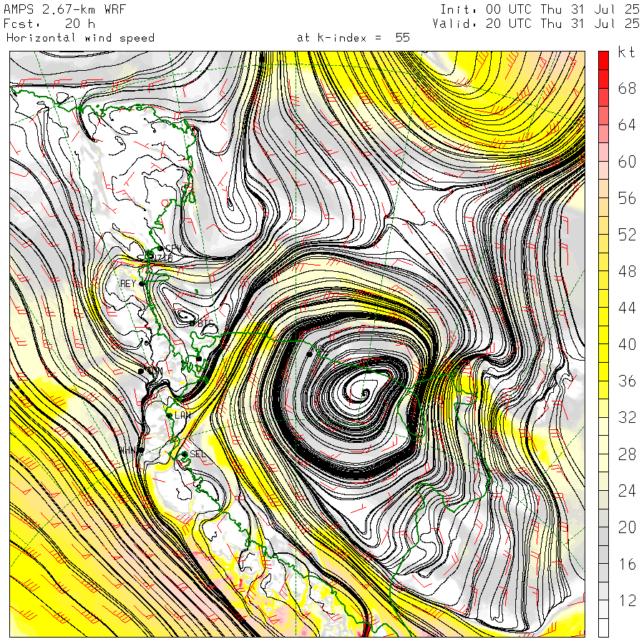Screen dimensions: 644x644
Task: Click the WHN station label on the map
Action: 127,450
